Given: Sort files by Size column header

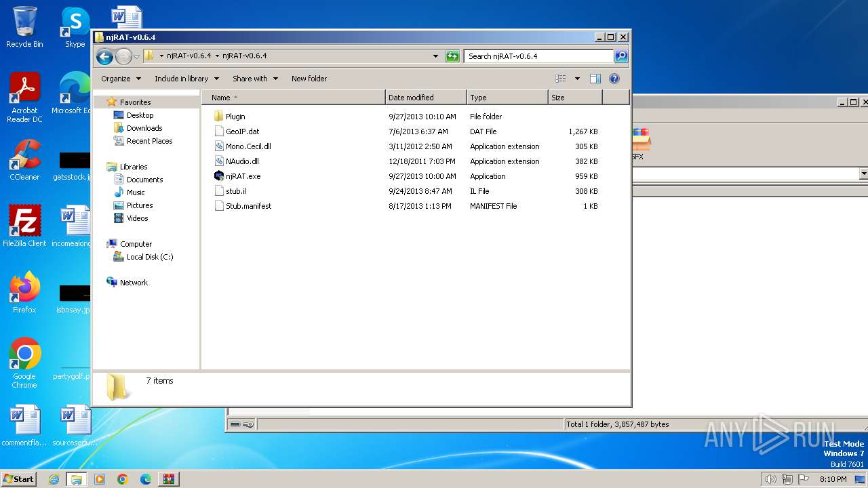Looking at the screenshot, I should [575, 98].
